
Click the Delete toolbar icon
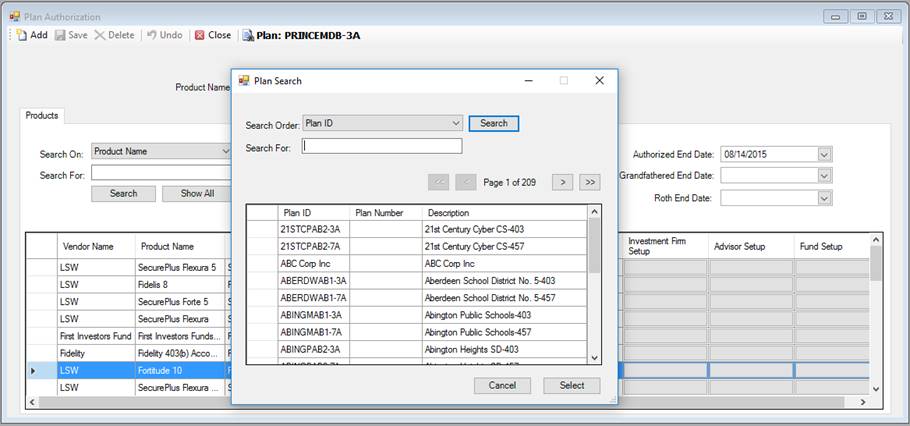[100, 35]
